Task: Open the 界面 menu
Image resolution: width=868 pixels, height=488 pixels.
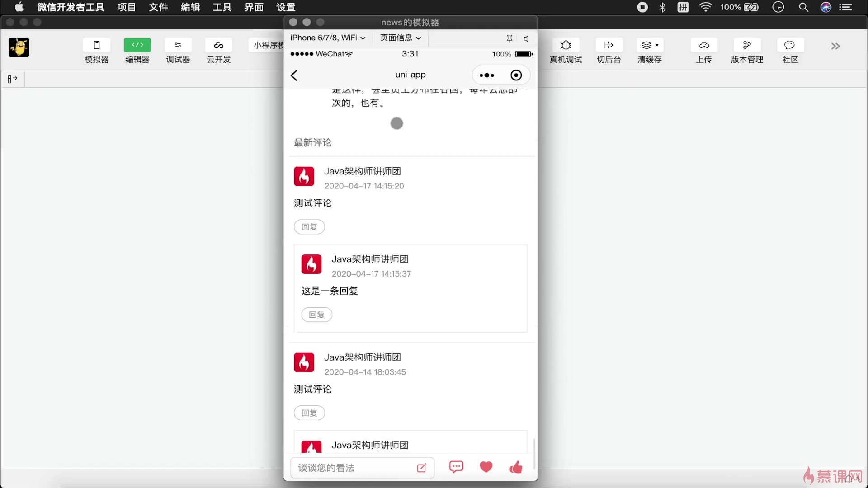Action: click(254, 7)
